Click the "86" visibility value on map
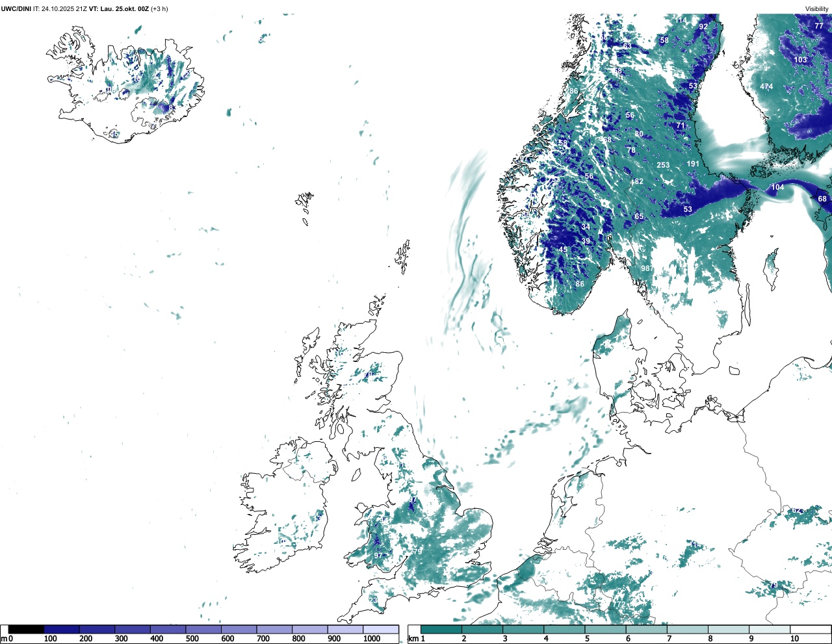 [x=580, y=284]
